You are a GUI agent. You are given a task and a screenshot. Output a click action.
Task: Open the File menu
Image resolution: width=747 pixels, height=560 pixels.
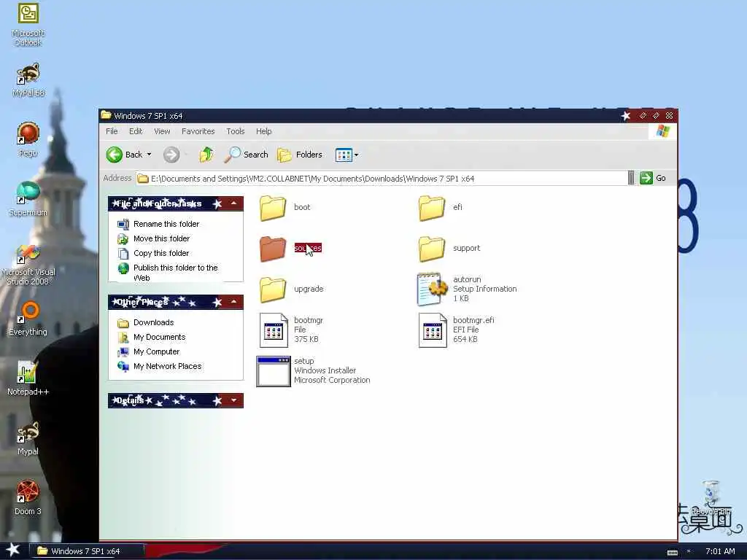pyautogui.click(x=112, y=131)
